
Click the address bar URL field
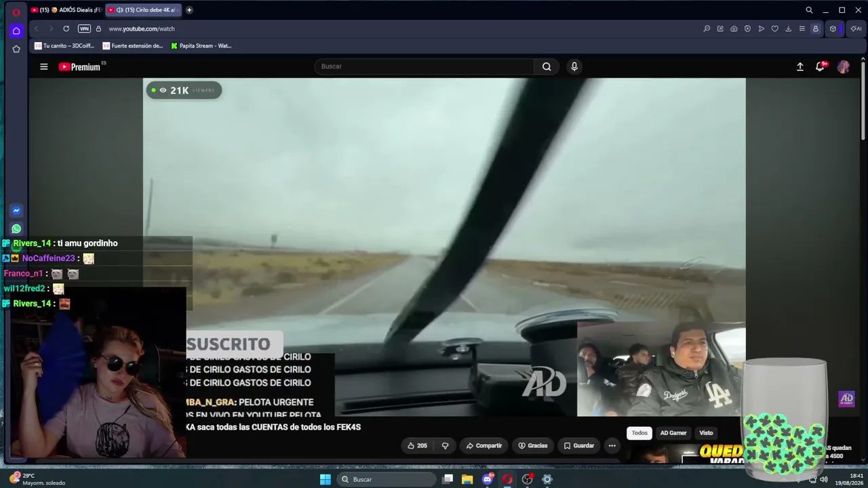400,28
